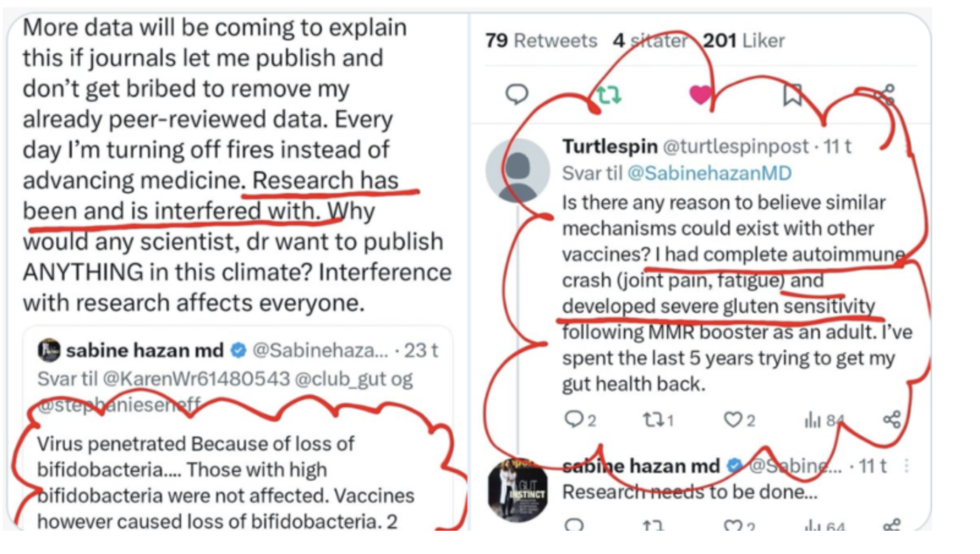Open the 79 Retweets list
The image size is (980, 554).
coord(541,40)
